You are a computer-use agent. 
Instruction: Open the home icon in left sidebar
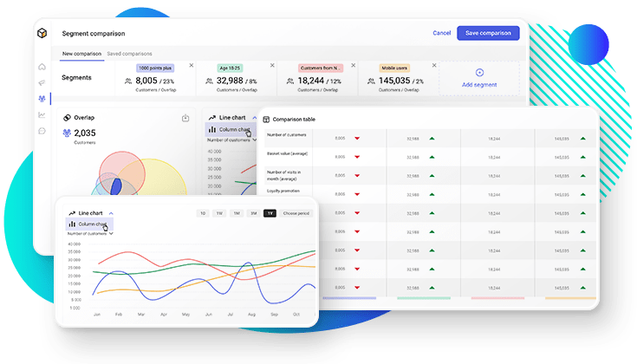pos(42,67)
